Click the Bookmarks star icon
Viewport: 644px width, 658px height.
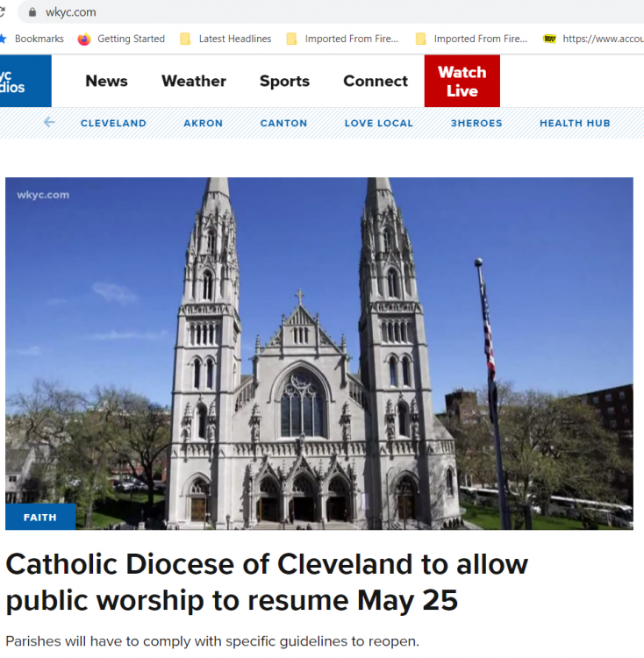4,39
